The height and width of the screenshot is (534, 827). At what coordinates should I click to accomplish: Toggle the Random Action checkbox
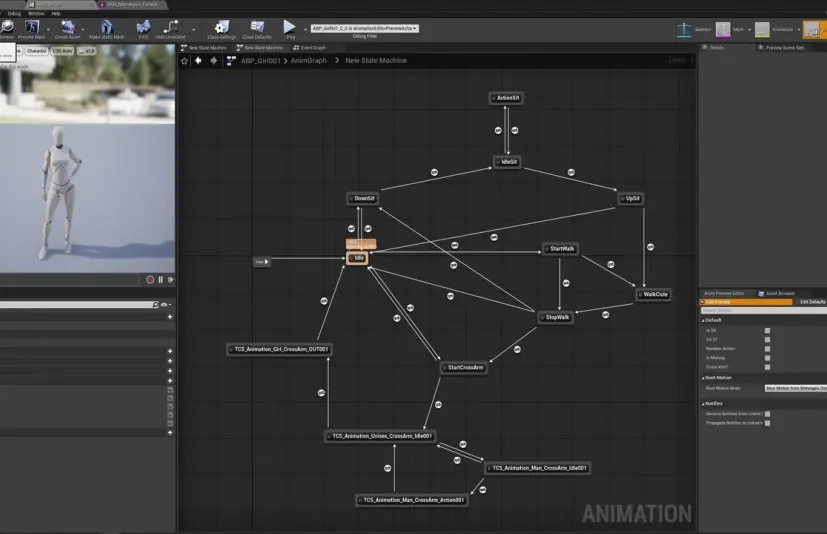tap(767, 349)
